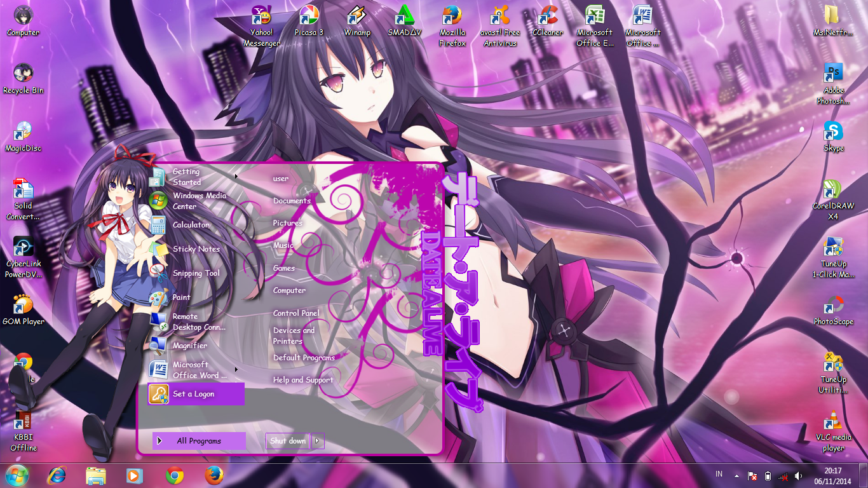Open the Documents link in the Start menu

tap(292, 201)
